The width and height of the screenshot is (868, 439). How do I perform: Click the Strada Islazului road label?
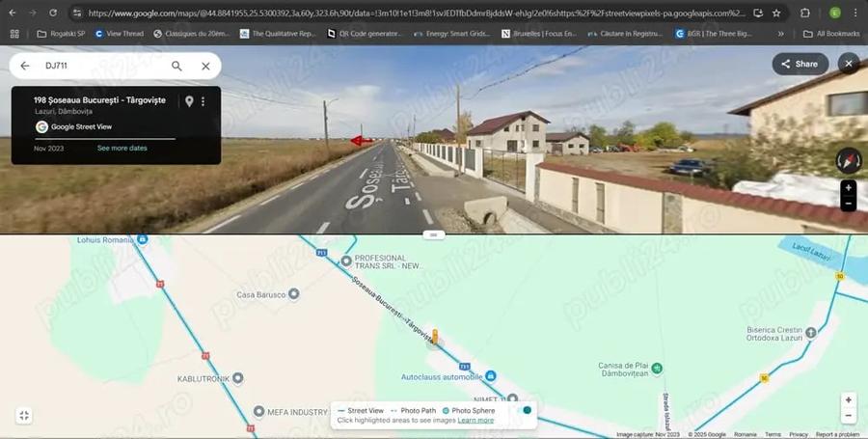coord(665,412)
